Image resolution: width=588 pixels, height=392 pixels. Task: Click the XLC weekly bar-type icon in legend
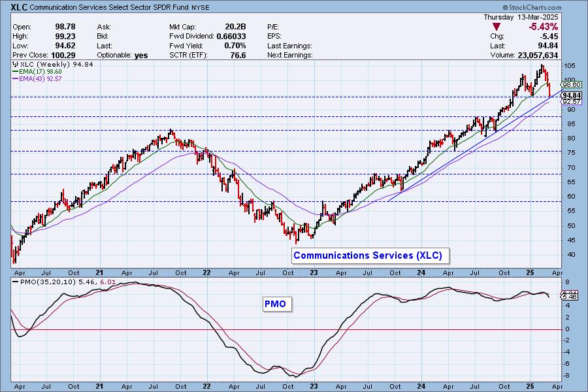16,65
